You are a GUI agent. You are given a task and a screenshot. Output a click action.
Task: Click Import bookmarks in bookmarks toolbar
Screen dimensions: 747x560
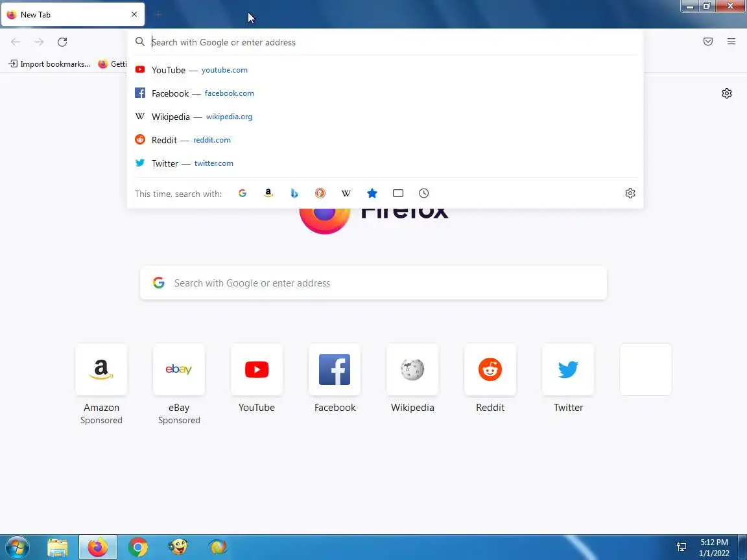49,64
